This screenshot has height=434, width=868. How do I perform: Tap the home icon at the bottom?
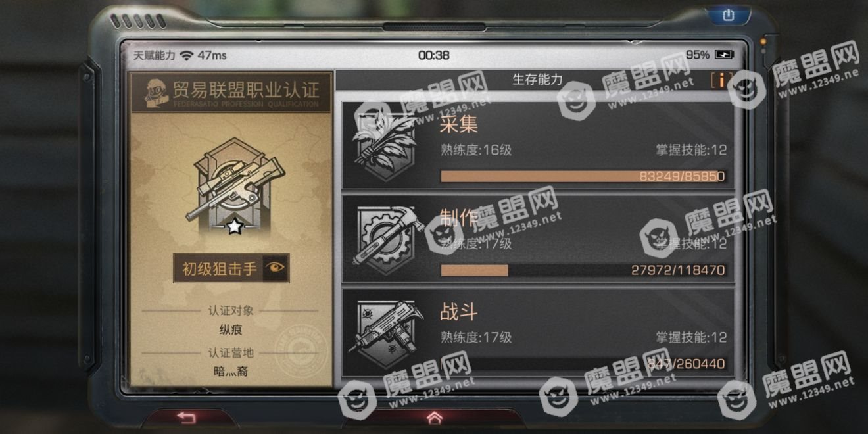[434, 418]
